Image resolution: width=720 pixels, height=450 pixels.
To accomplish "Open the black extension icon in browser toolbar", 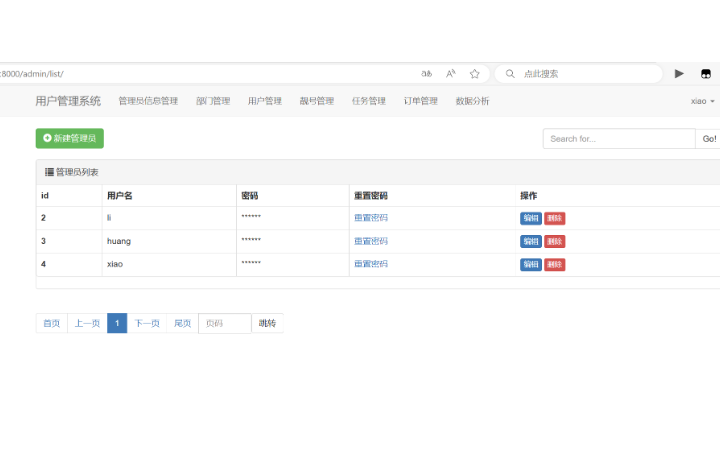I will pos(706,73).
